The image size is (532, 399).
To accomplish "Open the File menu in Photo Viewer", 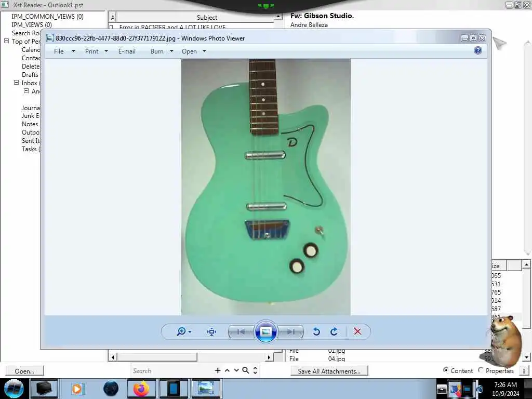I will click(59, 51).
